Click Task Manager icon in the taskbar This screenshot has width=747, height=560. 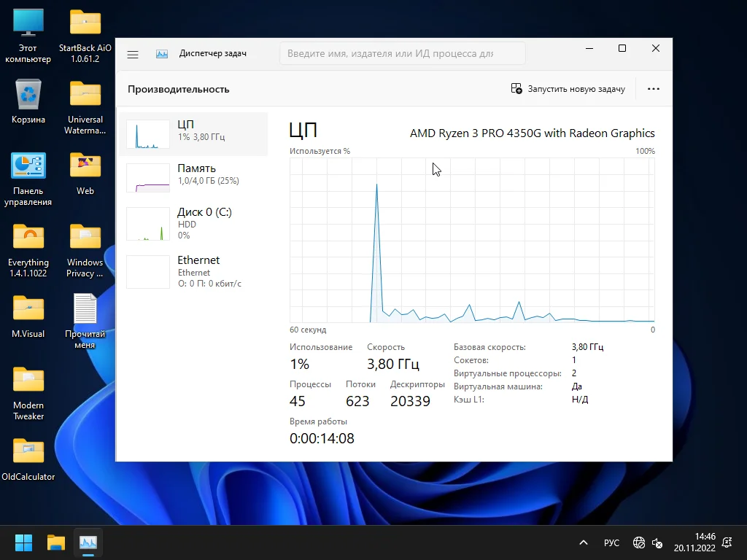(x=88, y=542)
